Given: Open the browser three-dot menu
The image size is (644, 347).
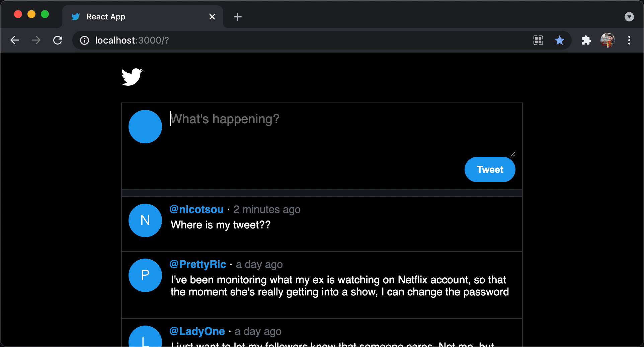Looking at the screenshot, I should [629, 40].
